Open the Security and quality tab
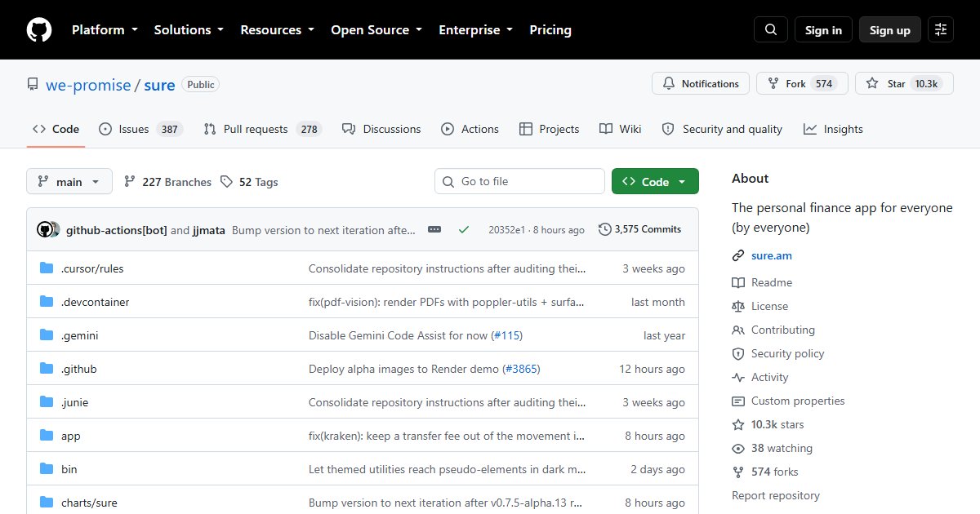This screenshot has width=980, height=514. point(722,129)
